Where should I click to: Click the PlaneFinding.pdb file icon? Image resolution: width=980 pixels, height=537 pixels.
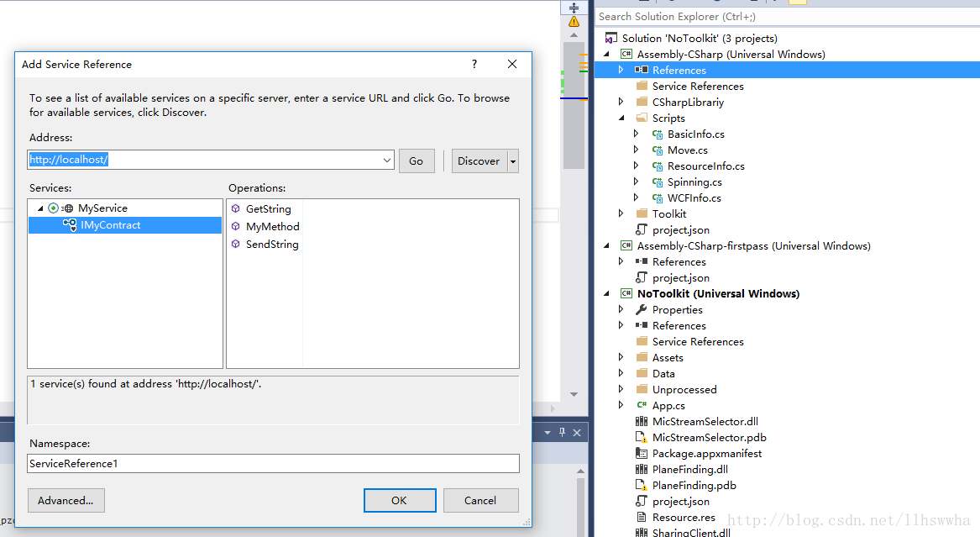[x=642, y=485]
